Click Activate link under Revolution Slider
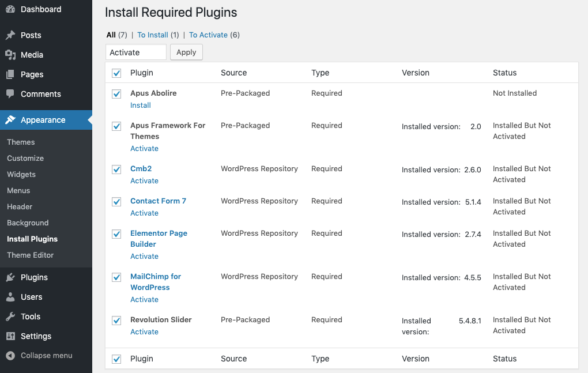 point(144,332)
